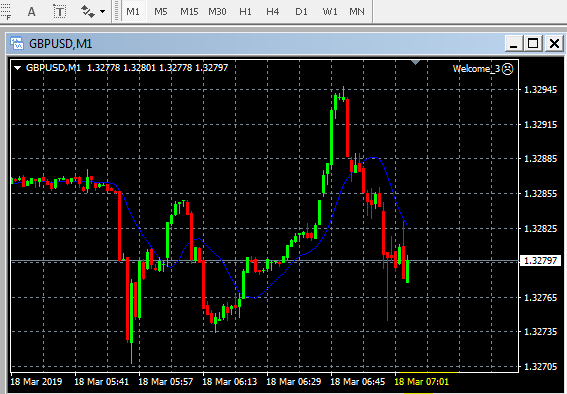Click the arrows objects tool icon
Viewport: 567px width, 394px height.
[88, 12]
